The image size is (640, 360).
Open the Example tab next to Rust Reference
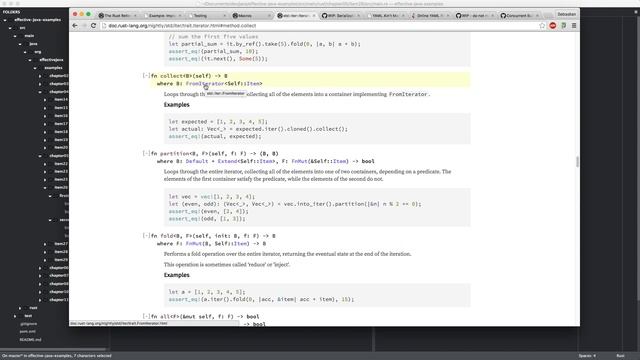[162, 16]
